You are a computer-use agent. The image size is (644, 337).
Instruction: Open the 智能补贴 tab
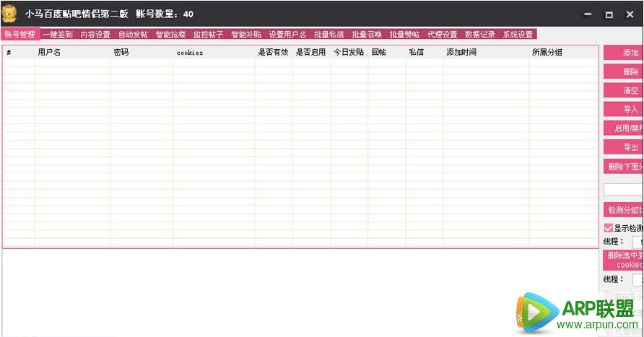(x=246, y=35)
